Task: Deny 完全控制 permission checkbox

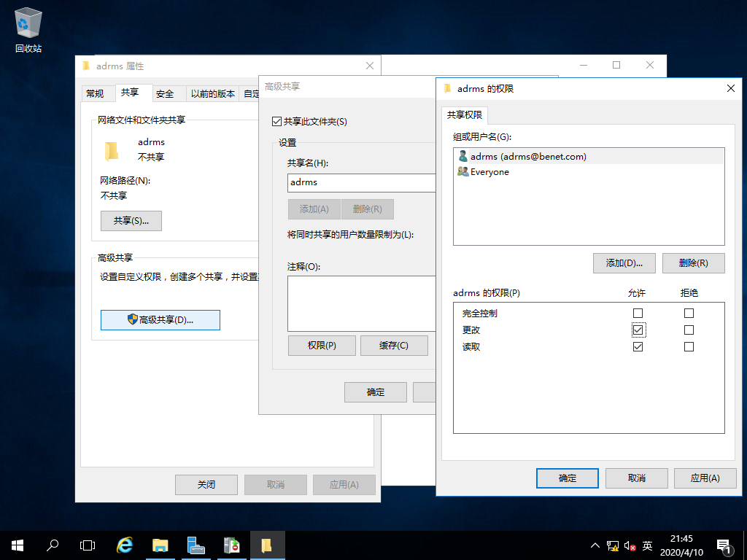Action: coord(689,313)
